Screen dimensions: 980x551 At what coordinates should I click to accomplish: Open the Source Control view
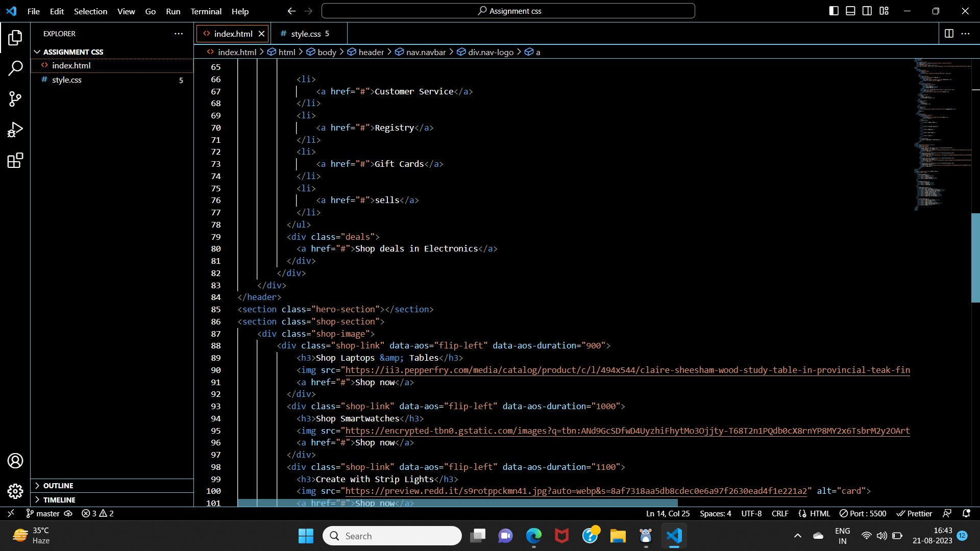15,99
